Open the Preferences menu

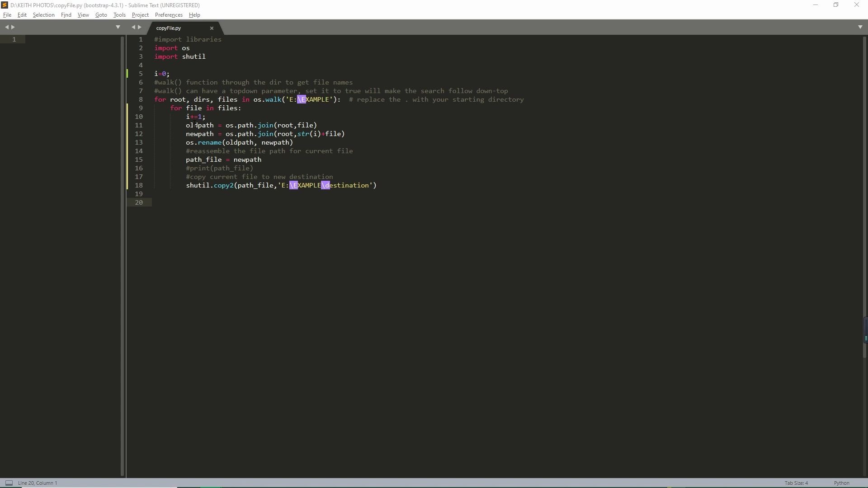pos(169,15)
